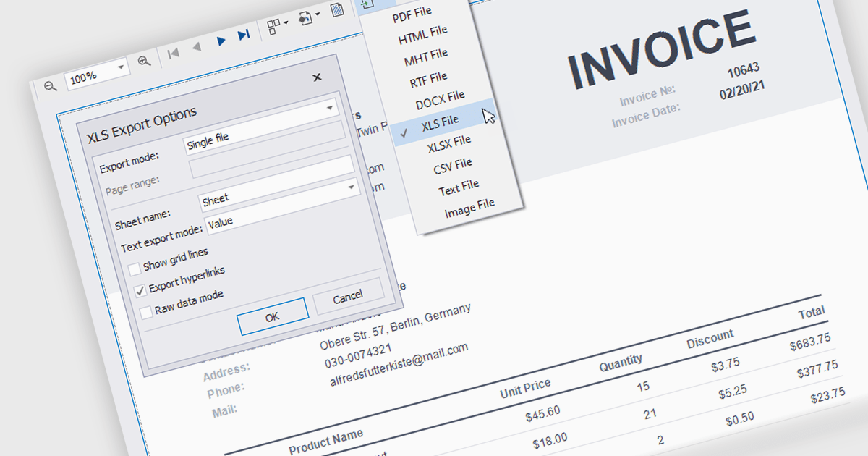Image resolution: width=868 pixels, height=456 pixels.
Task: Enable the Raw data mode checkbox
Action: (x=147, y=312)
